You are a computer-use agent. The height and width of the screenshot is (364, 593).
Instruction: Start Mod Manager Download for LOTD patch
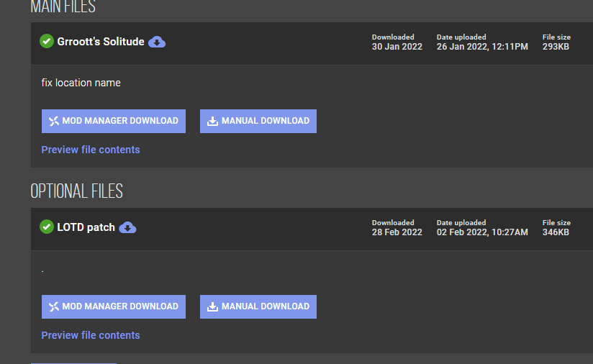coord(114,306)
